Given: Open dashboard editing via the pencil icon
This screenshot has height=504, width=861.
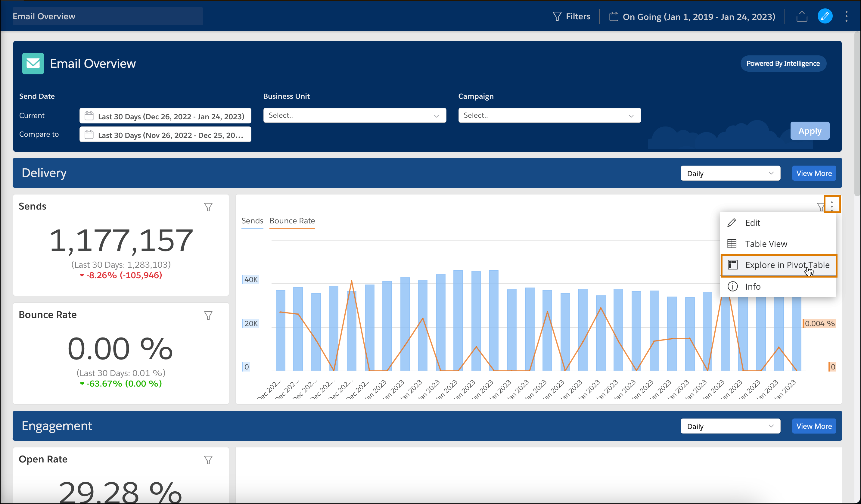Looking at the screenshot, I should click(x=825, y=16).
